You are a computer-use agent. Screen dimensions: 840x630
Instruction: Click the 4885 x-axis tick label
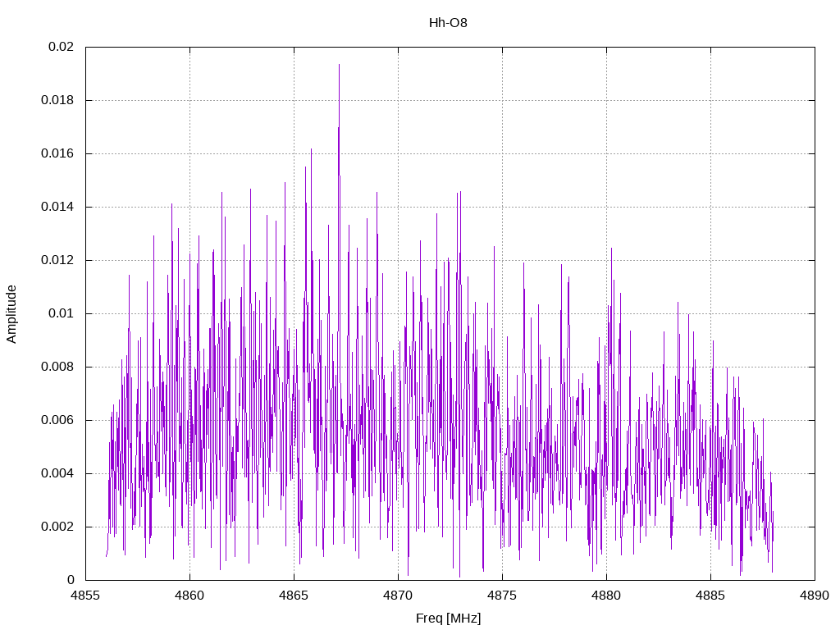711,596
